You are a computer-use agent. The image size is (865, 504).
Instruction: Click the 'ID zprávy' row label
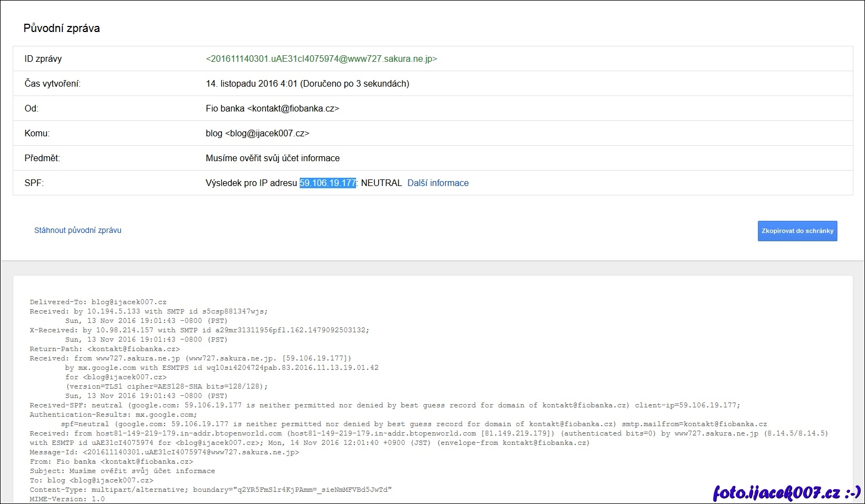click(x=43, y=59)
